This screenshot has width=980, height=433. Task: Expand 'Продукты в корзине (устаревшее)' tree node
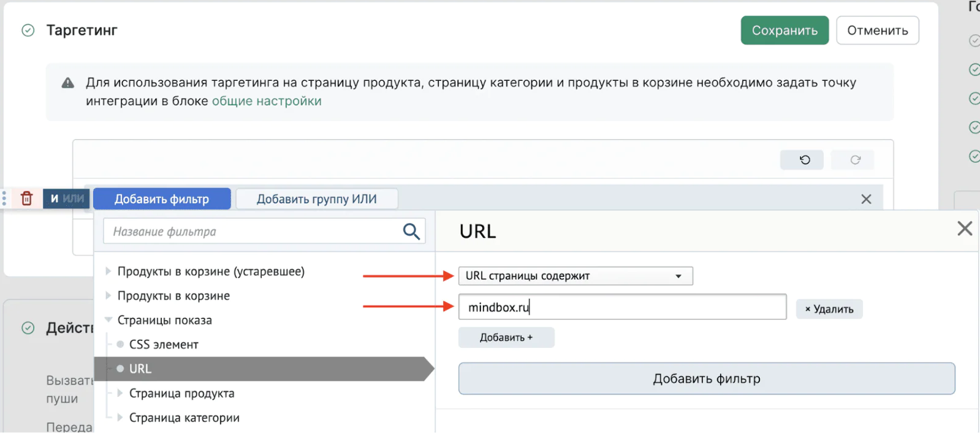click(x=108, y=271)
